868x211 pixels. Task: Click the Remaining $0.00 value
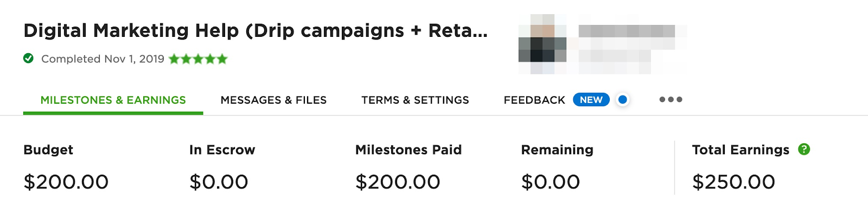[551, 182]
